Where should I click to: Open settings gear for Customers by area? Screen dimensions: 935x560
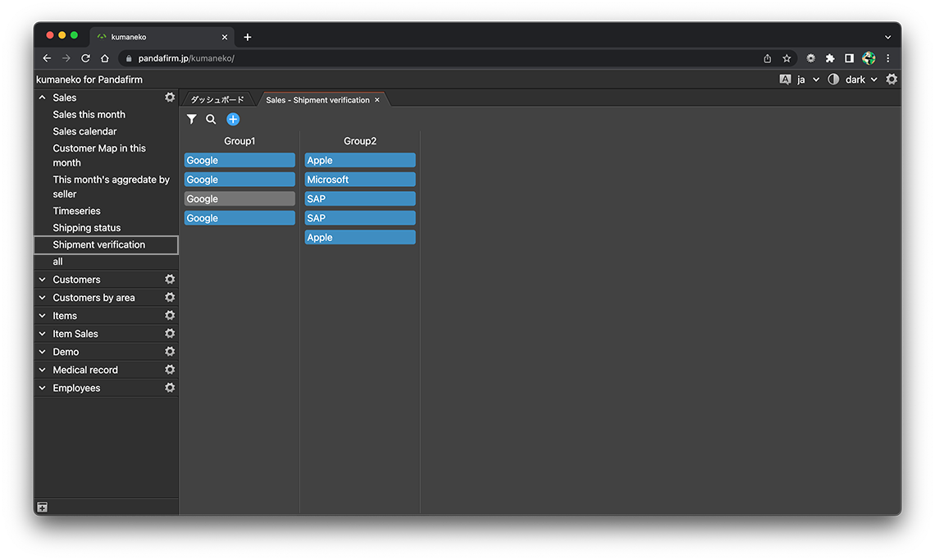tap(170, 297)
